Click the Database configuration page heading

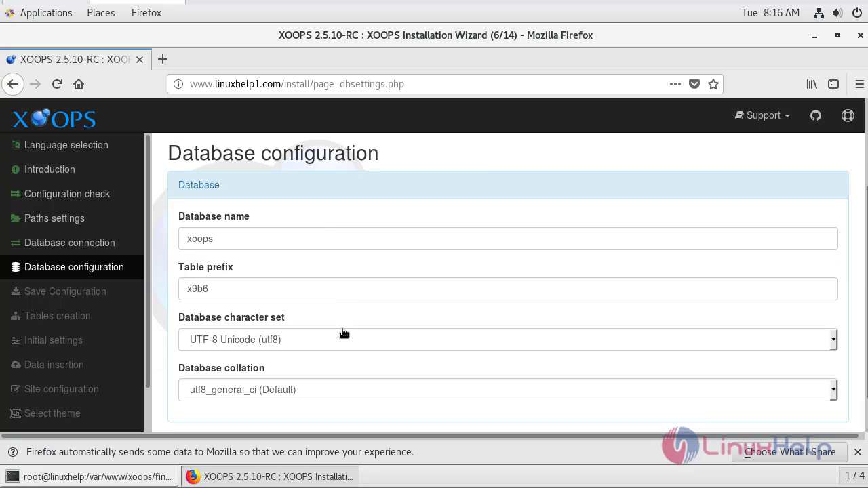tap(273, 153)
